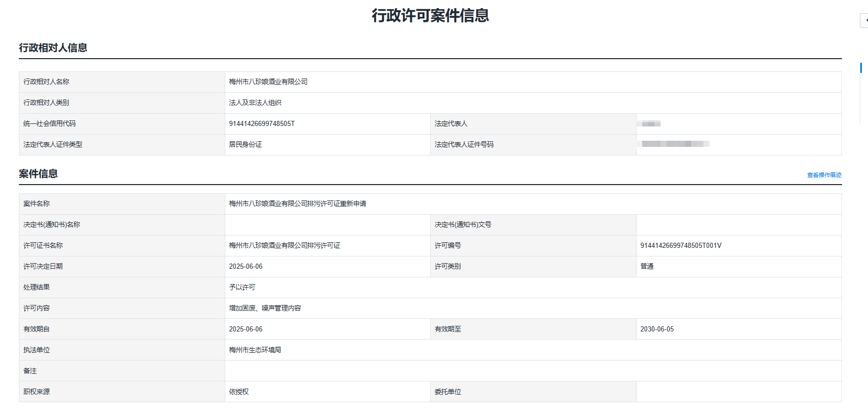Image resolution: width=868 pixels, height=411 pixels.
Task: Click the 予以许可 processing result
Action: coord(242,287)
